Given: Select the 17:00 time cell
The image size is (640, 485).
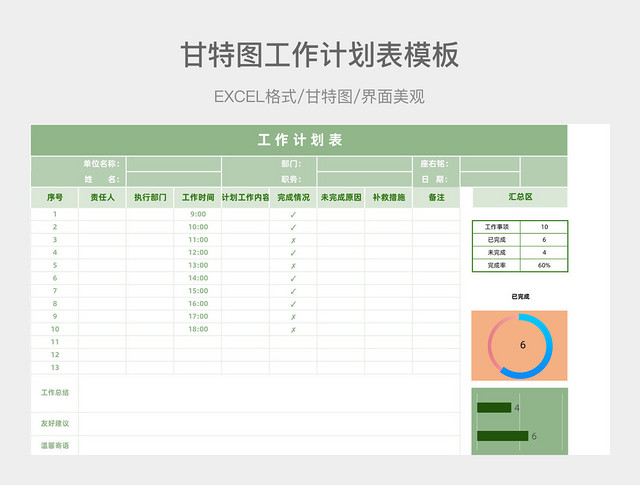Looking at the screenshot, I should 198,316.
